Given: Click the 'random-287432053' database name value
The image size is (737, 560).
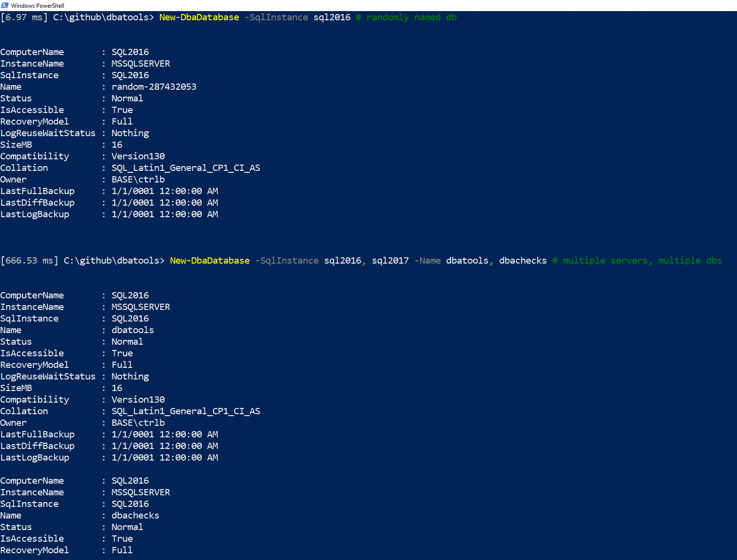Looking at the screenshot, I should [154, 87].
